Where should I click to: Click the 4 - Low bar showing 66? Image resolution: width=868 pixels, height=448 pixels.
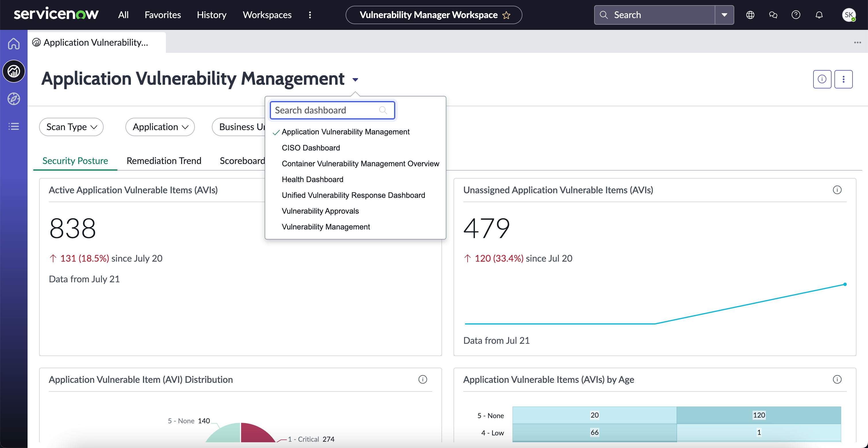(594, 432)
